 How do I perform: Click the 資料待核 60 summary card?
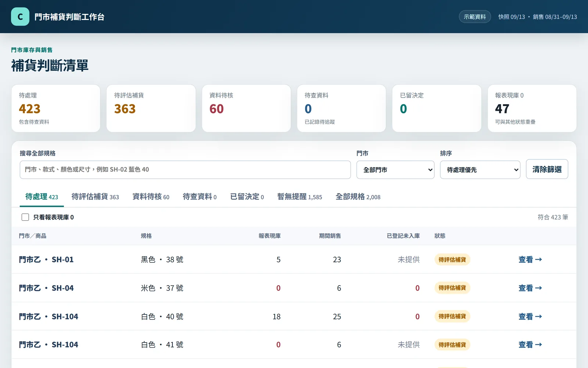pyautogui.click(x=246, y=108)
